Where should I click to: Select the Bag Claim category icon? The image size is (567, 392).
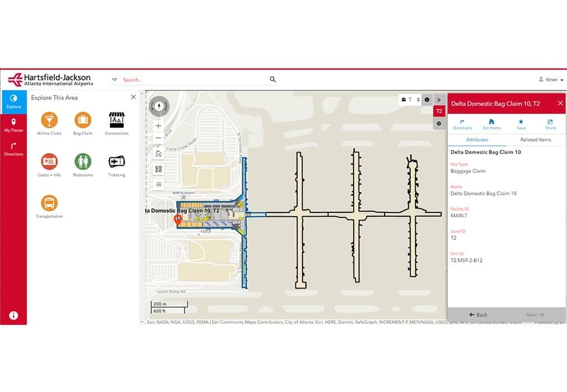(83, 120)
